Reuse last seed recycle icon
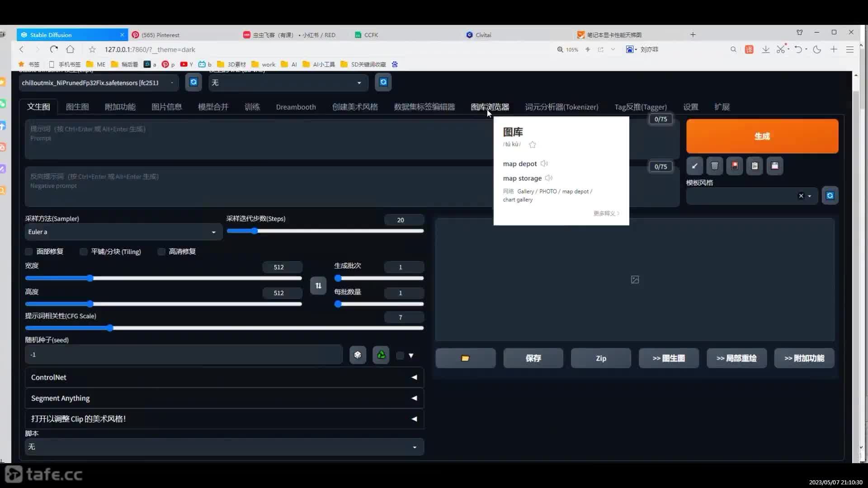The image size is (868, 488). point(381,355)
